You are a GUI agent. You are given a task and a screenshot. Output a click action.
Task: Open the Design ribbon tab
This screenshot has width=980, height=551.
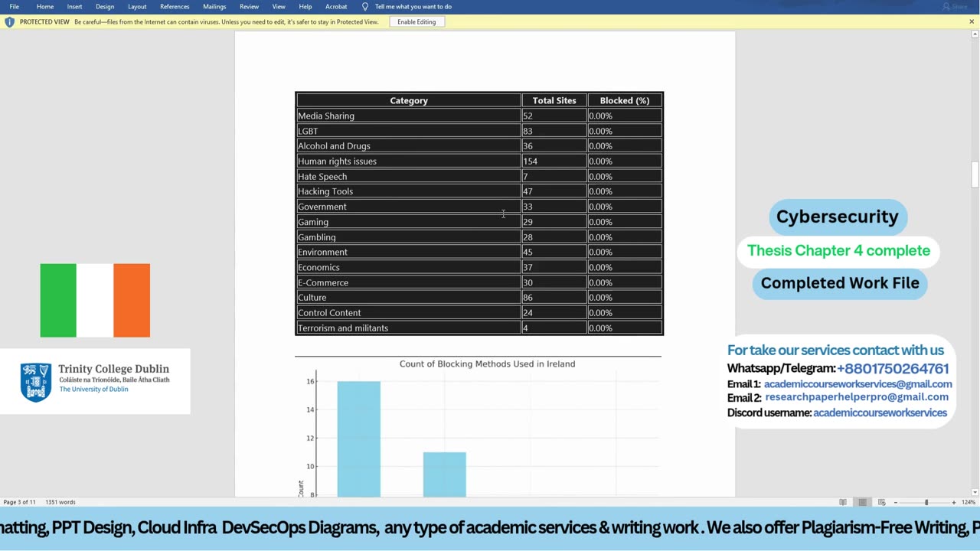click(105, 6)
